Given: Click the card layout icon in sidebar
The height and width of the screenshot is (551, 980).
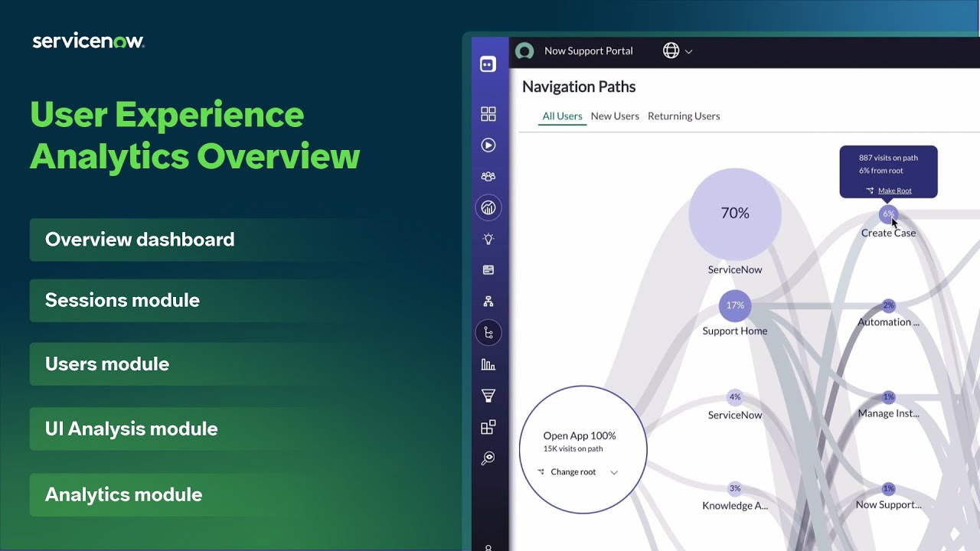Looking at the screenshot, I should coord(488,269).
